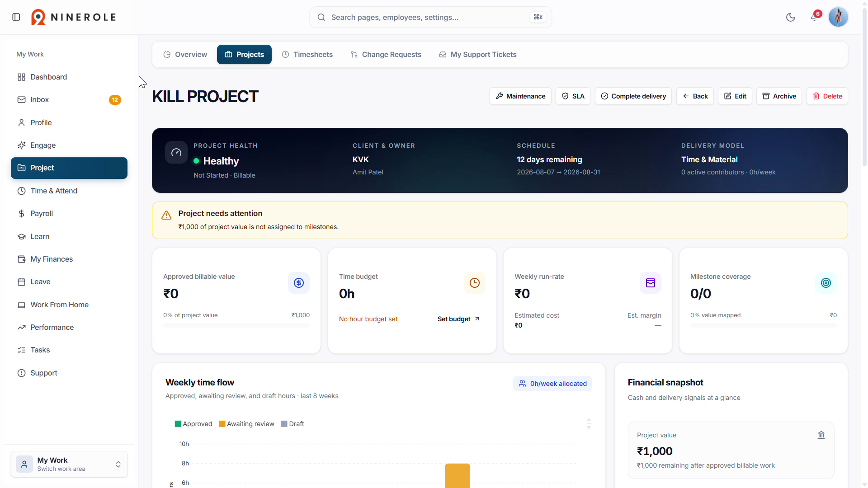Image resolution: width=868 pixels, height=488 pixels.
Task: Click the card icon on Weekly run-rate
Action: pos(651,283)
